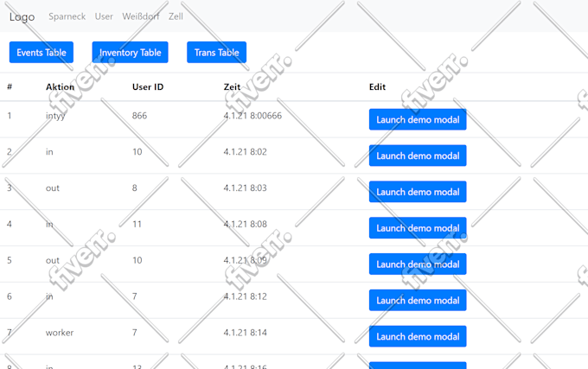588x369 pixels.
Task: Select the time cell '4.1.21 8:14'
Action: [246, 333]
